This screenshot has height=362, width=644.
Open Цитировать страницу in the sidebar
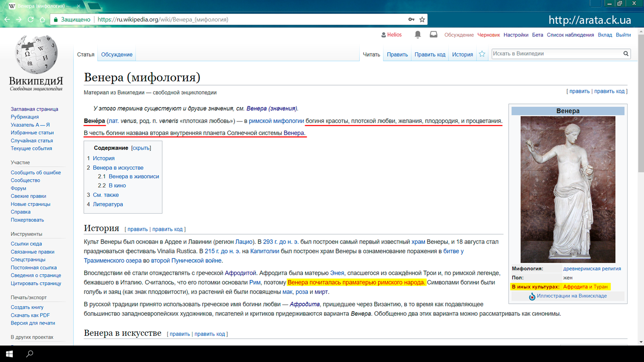pos(36,284)
